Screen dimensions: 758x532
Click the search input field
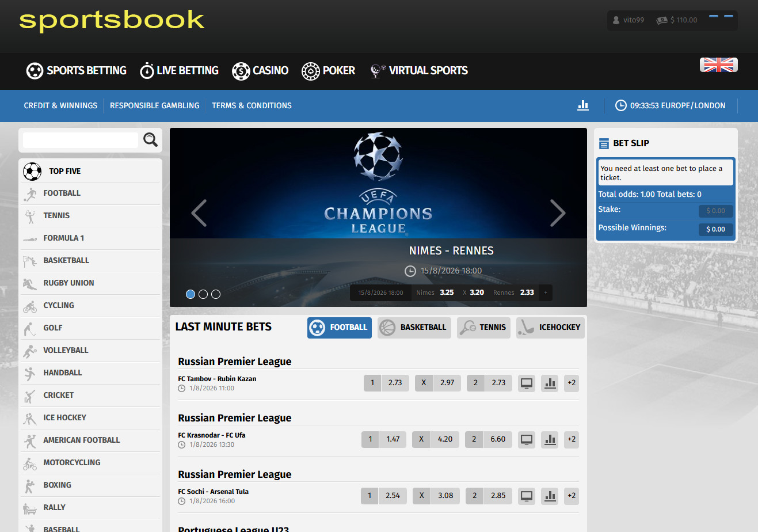(x=81, y=140)
